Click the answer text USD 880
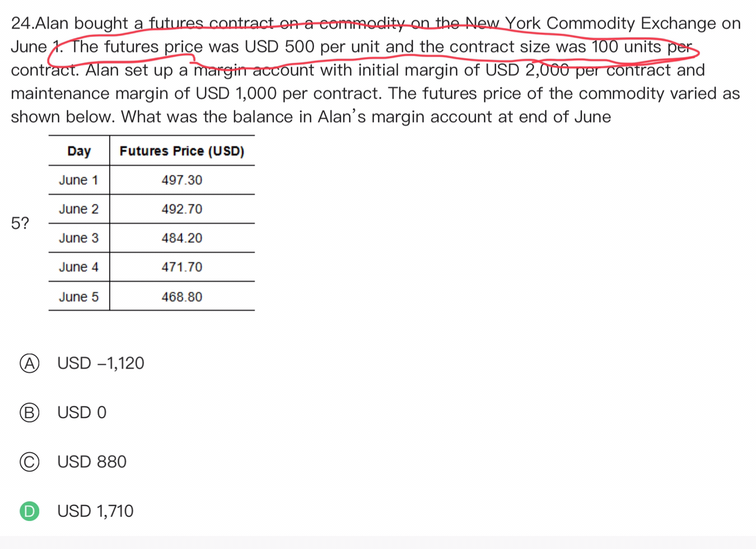 point(92,462)
